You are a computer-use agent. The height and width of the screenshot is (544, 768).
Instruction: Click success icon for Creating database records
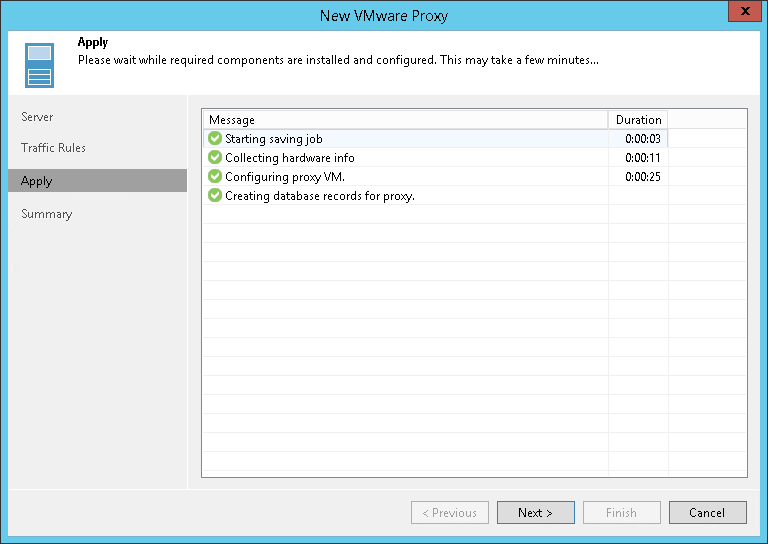[214, 196]
